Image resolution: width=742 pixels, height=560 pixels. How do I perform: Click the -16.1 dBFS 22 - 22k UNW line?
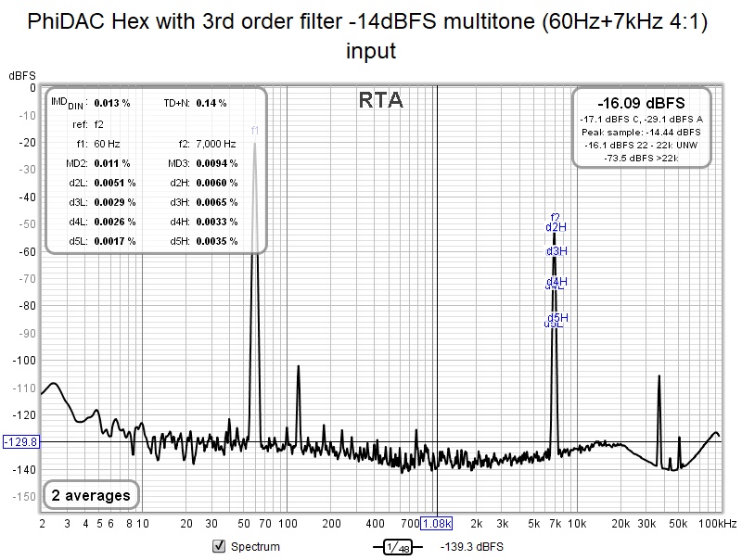(x=641, y=146)
